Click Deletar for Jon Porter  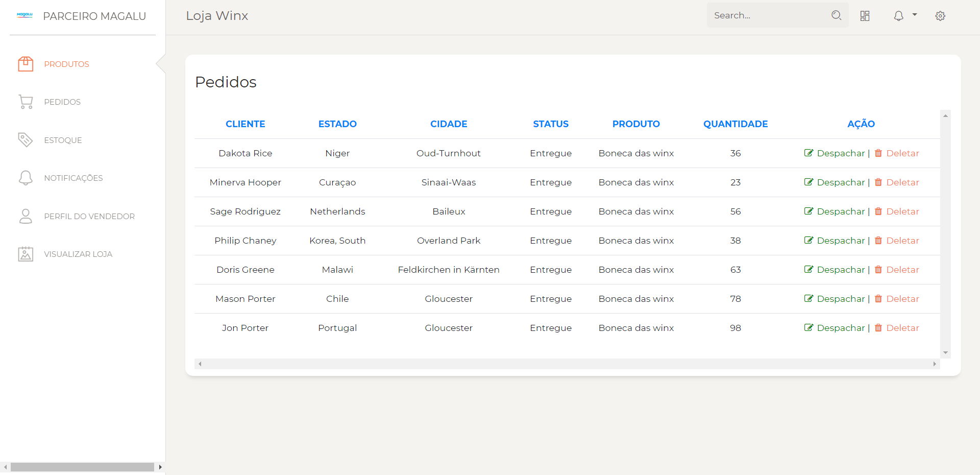902,328
